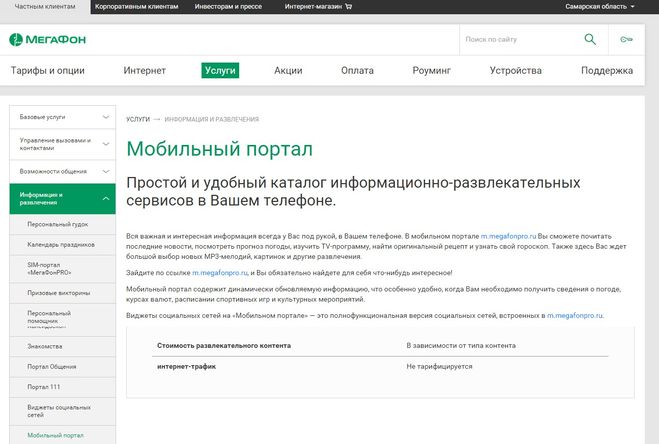Open Виджеты социальных сетей sidebar item
Screen dimensions: 659x444
coord(62,411)
